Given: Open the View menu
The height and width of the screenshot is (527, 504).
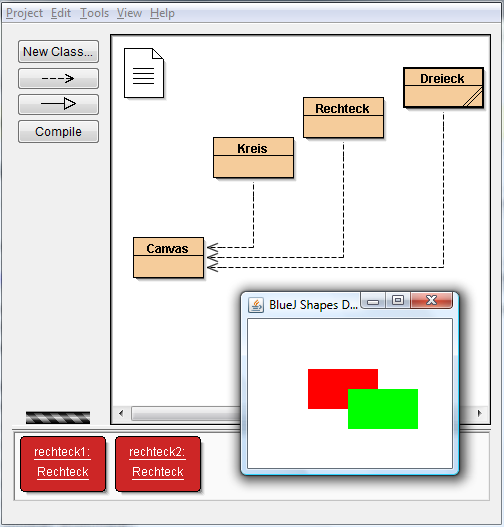Looking at the screenshot, I should 129,13.
